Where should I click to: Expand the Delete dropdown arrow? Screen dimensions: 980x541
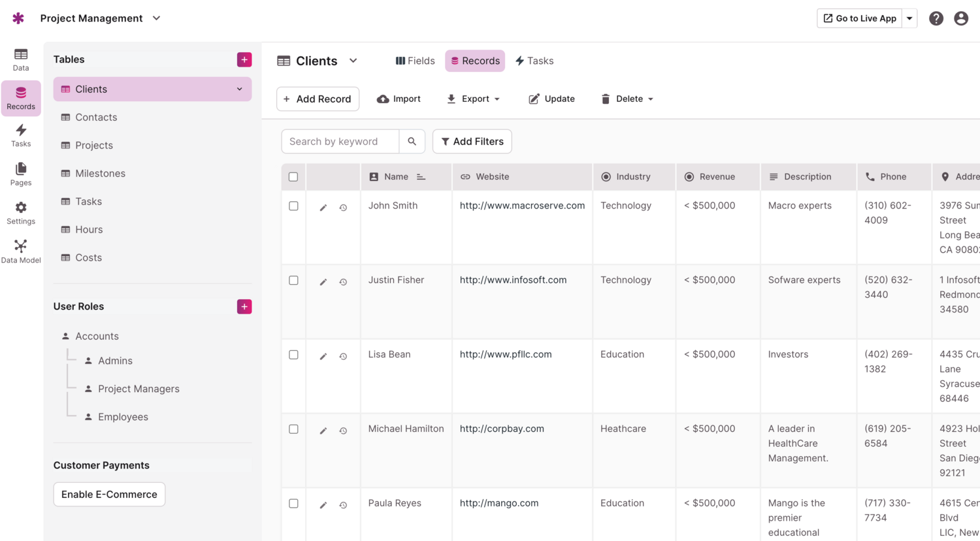click(651, 99)
